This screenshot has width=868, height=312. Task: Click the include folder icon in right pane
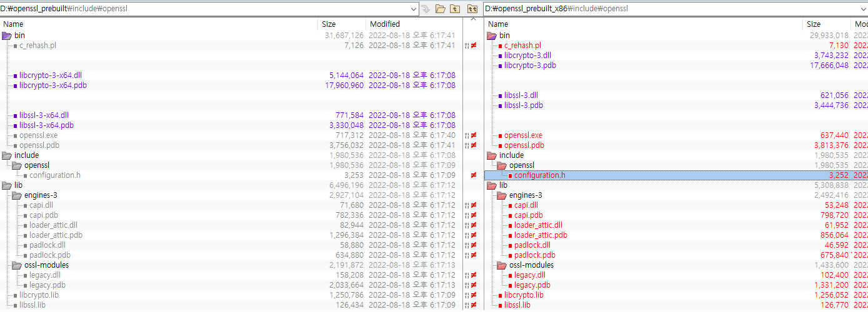(x=492, y=155)
